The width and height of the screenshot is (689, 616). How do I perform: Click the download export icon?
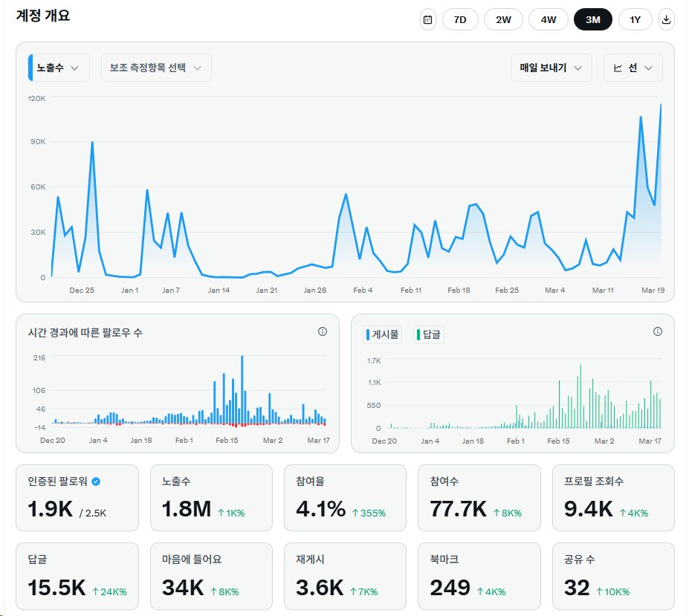click(664, 19)
